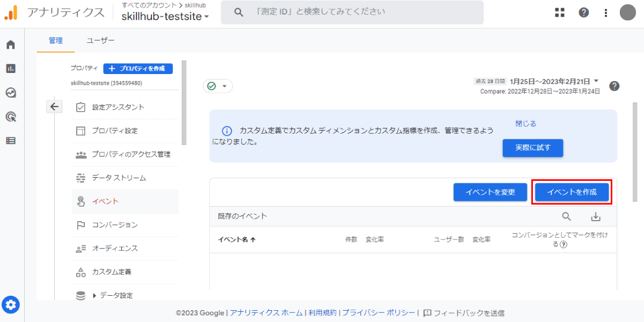
Task: Click the search magnifier in events table
Action: (567, 216)
